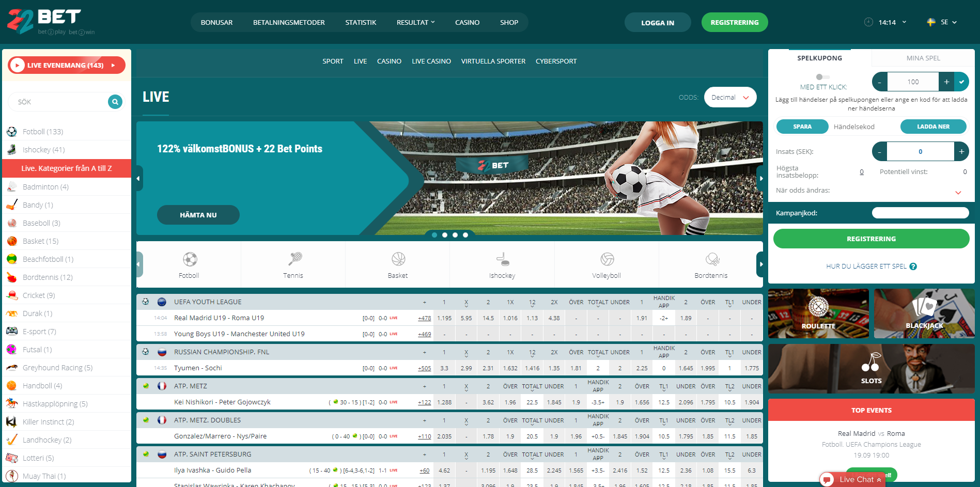Click the Bordtennis paddle icon in sidebar

(12, 277)
